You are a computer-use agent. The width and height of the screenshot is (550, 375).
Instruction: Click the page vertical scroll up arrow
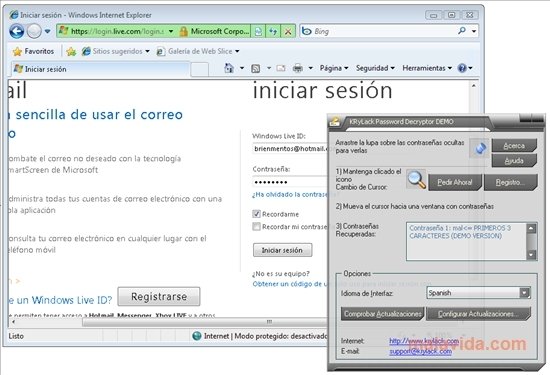point(474,85)
